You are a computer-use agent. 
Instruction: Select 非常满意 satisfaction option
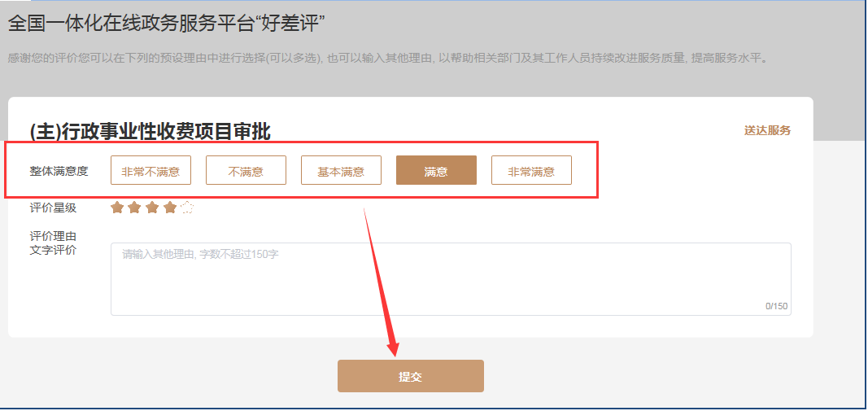[x=531, y=171]
